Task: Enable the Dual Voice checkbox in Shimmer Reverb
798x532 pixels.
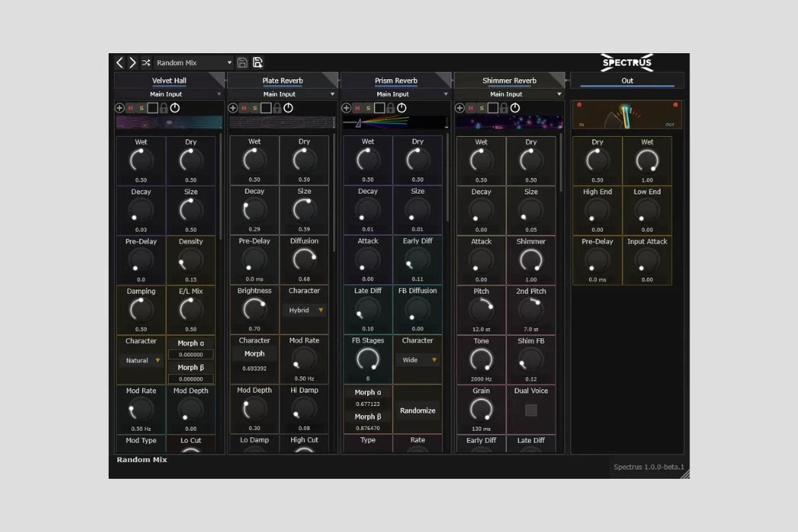Action: 531,410
